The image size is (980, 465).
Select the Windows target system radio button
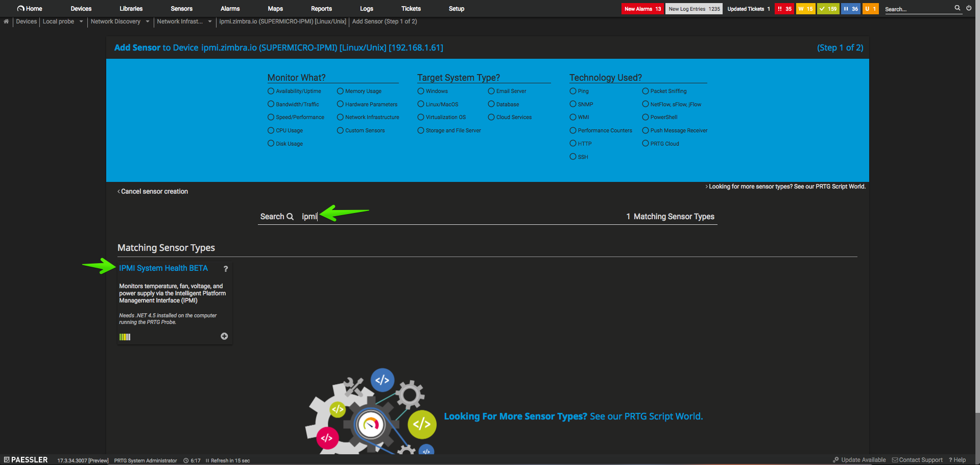tap(421, 91)
